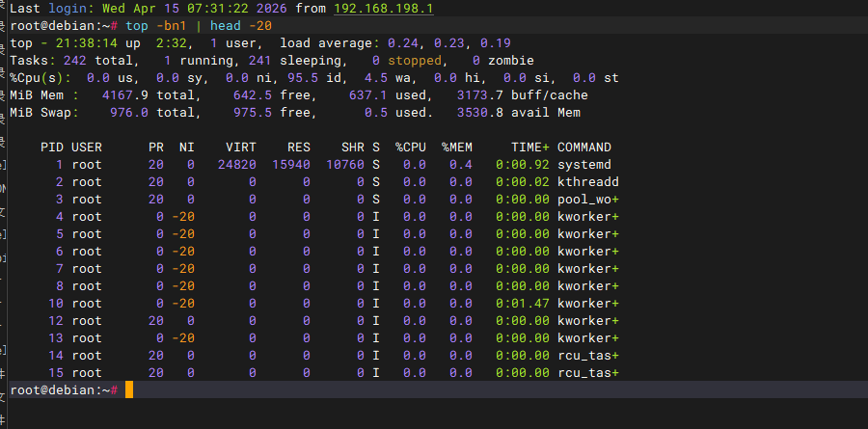
Task: Click the 642.5 free memory value
Action: click(x=253, y=95)
